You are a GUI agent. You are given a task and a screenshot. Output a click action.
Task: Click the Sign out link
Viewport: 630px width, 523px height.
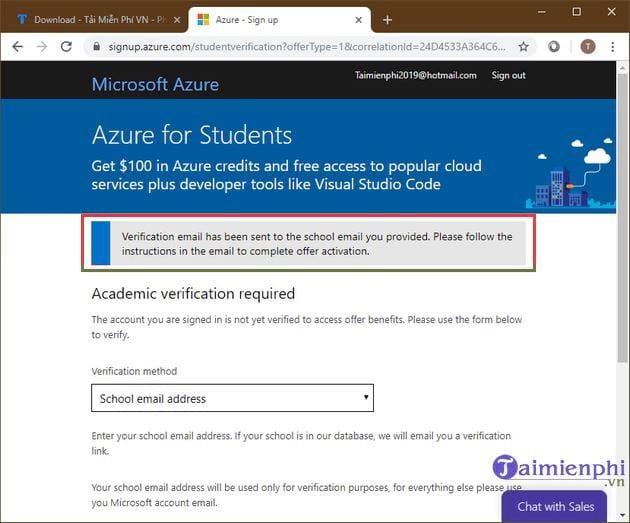[x=508, y=76]
